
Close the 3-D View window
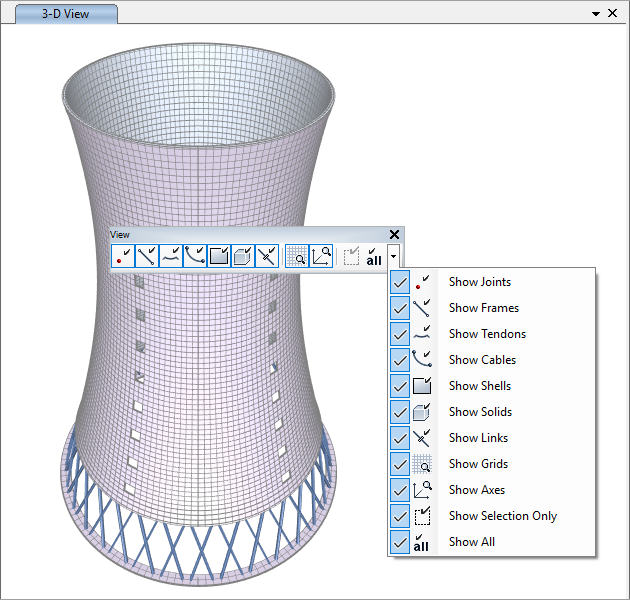pos(612,13)
